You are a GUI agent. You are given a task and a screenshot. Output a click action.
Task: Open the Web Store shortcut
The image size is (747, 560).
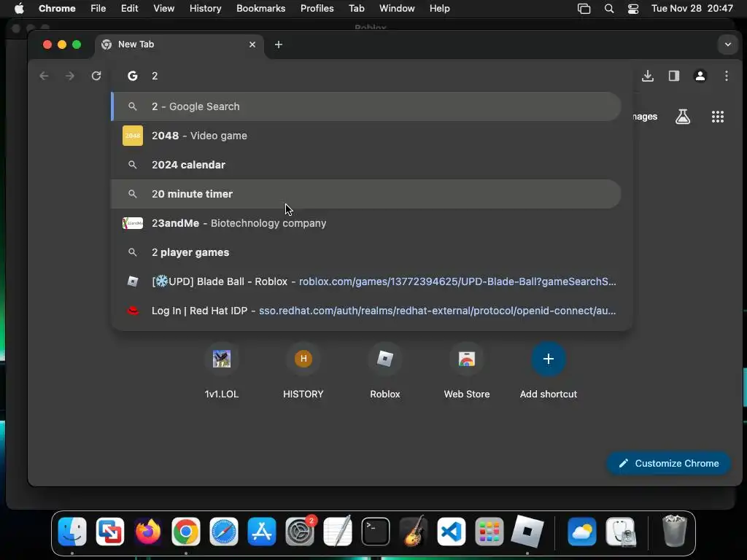(x=467, y=371)
